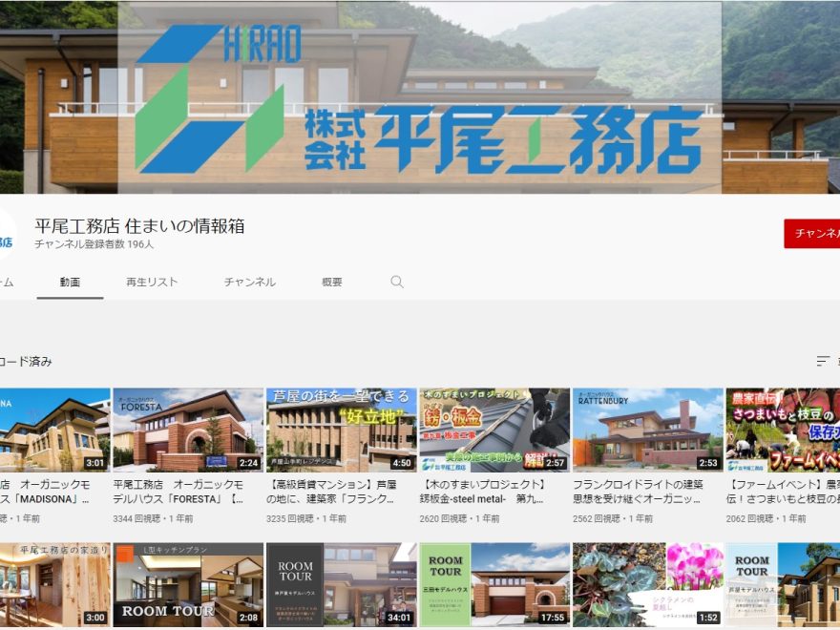Click the video title ending in「MADISONA」

pos(45,492)
